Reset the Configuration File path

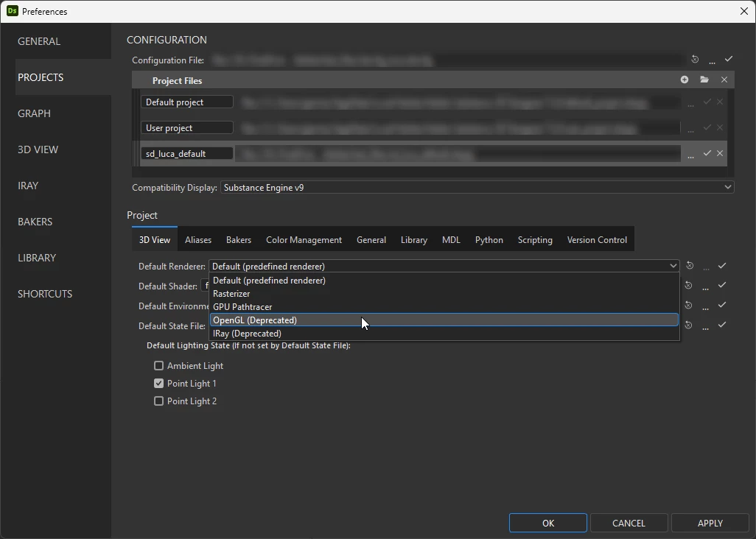[x=695, y=59]
